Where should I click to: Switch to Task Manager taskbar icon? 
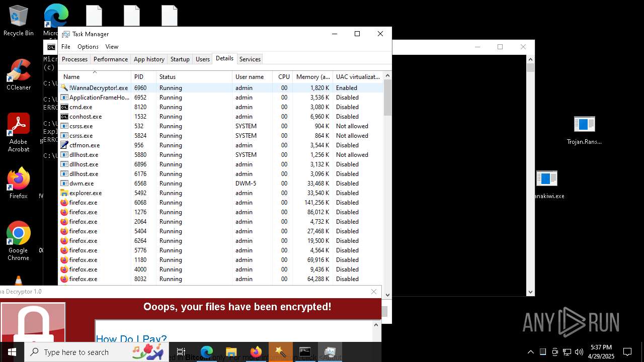click(330, 352)
